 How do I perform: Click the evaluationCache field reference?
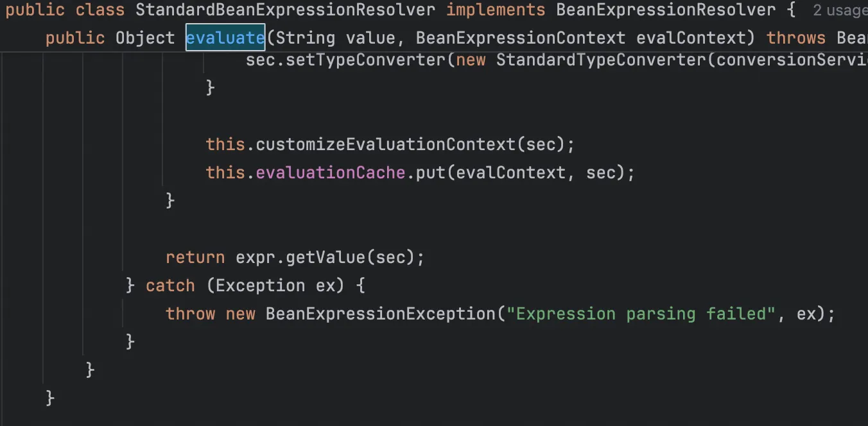point(331,173)
